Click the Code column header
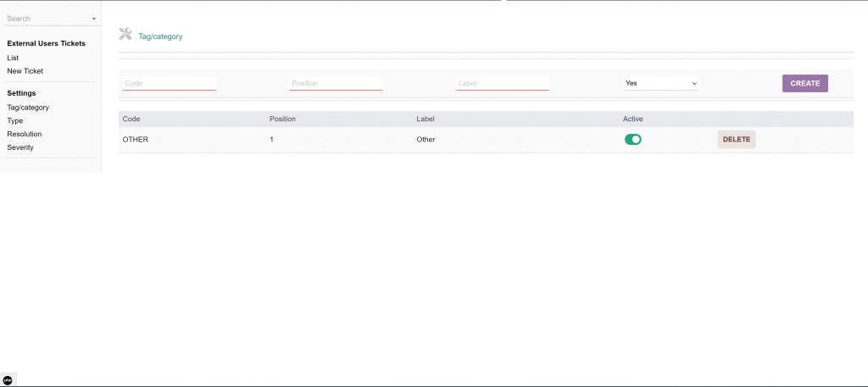868x387 pixels. coord(131,119)
